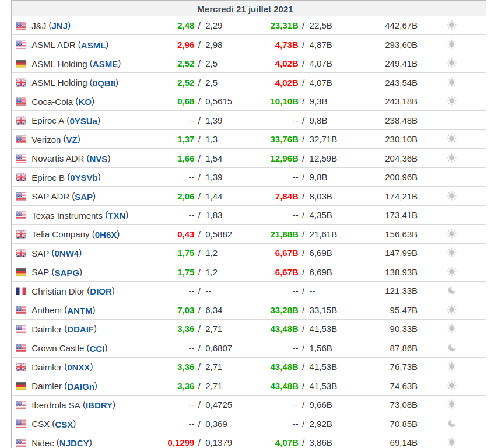Screen dimensions: 498x448
Task: Click the German flag next to Daimler (DAIGn)
Action: tap(21, 386)
